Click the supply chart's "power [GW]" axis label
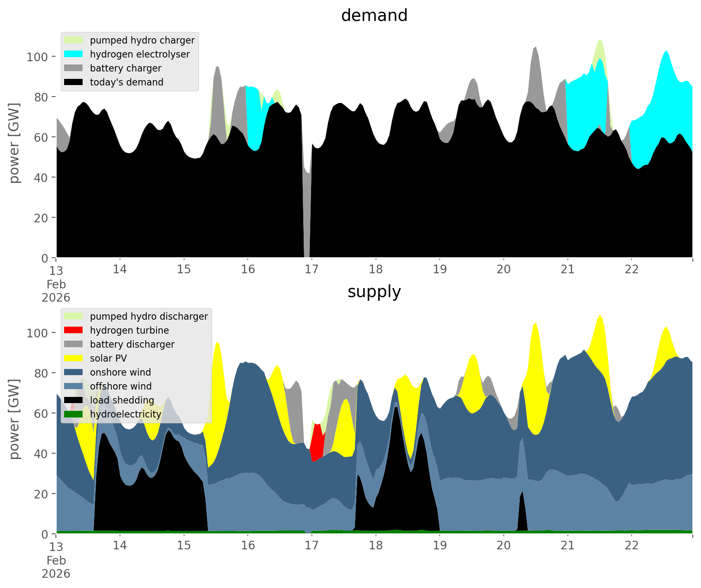Viewport: 701px width, 588px height. [14, 419]
